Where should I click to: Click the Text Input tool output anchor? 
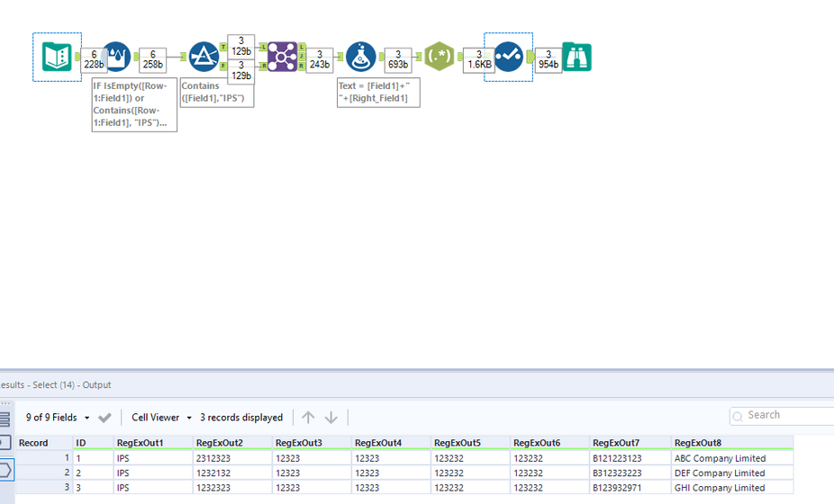tap(77, 57)
